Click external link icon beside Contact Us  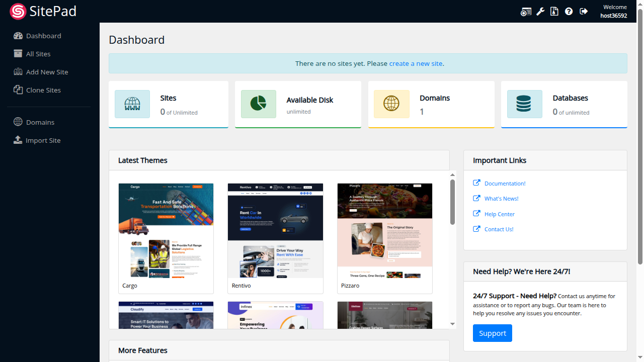477,229
